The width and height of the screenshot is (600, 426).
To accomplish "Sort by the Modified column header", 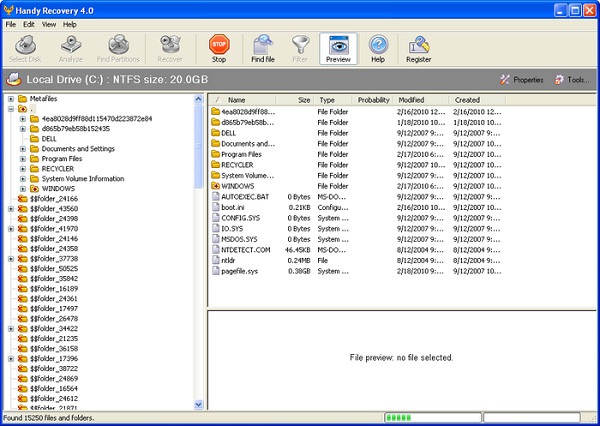I will pos(421,100).
